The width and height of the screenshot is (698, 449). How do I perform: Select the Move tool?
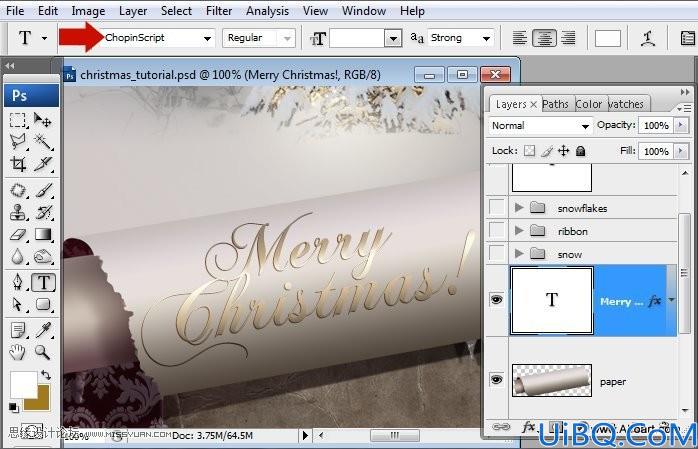(x=43, y=120)
